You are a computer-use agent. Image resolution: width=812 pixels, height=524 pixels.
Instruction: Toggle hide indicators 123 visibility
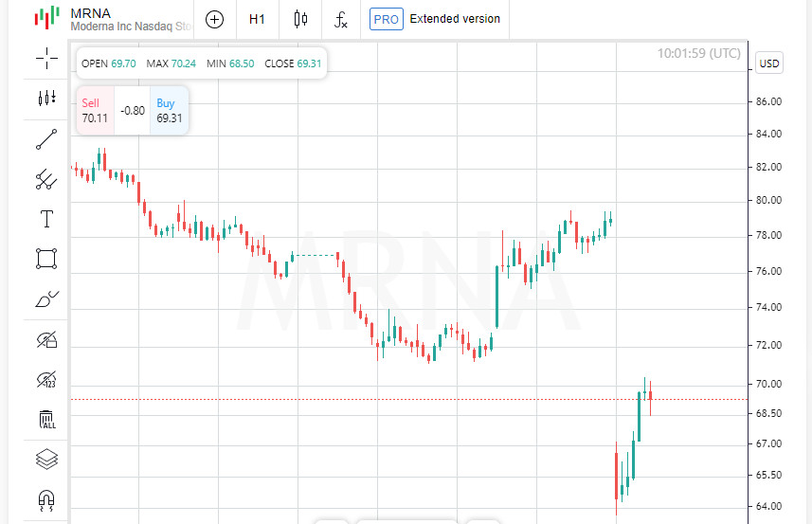(46, 379)
